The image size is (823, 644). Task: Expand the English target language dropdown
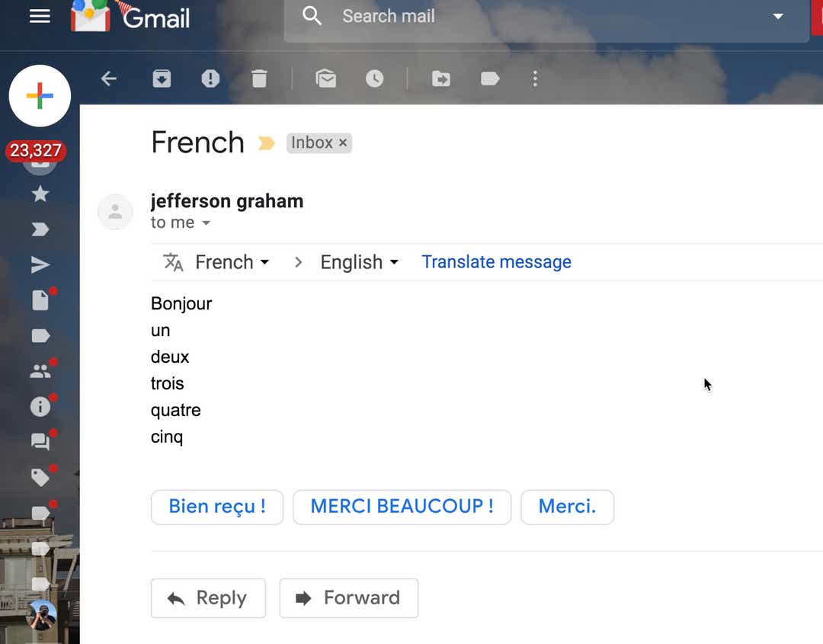click(360, 262)
